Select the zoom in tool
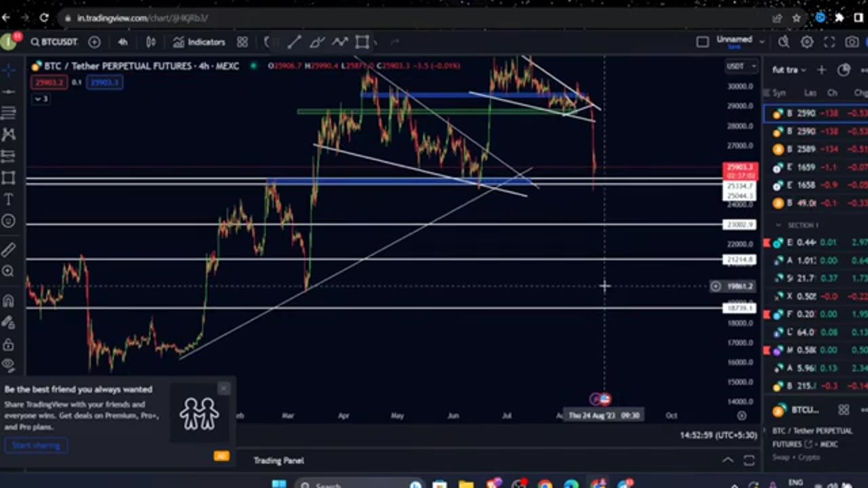Viewport: 868px width, 488px height. point(8,272)
